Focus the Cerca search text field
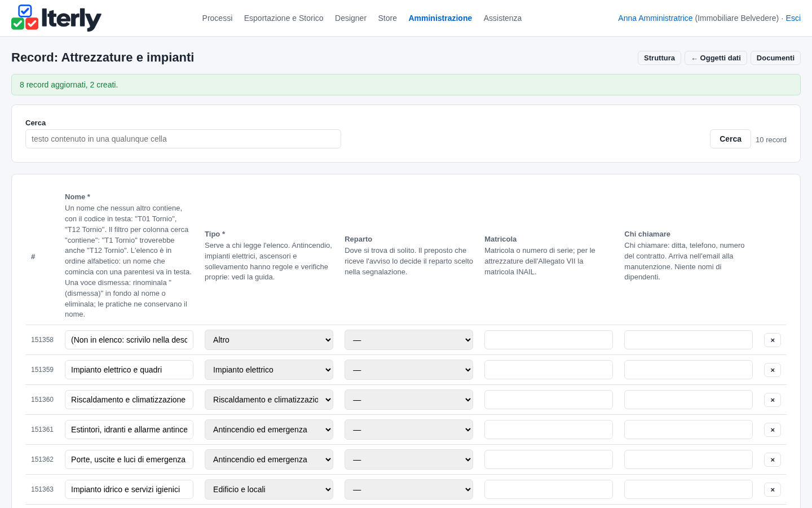This screenshot has height=508, width=812. (183, 139)
